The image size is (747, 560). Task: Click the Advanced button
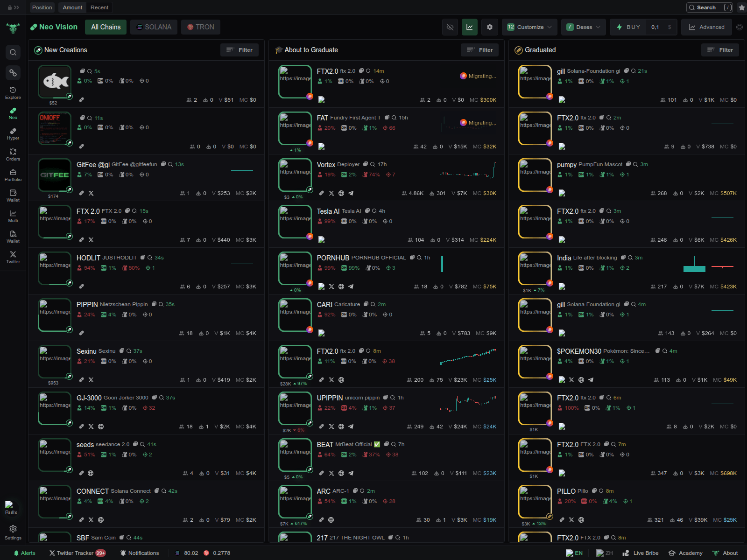[x=706, y=27]
